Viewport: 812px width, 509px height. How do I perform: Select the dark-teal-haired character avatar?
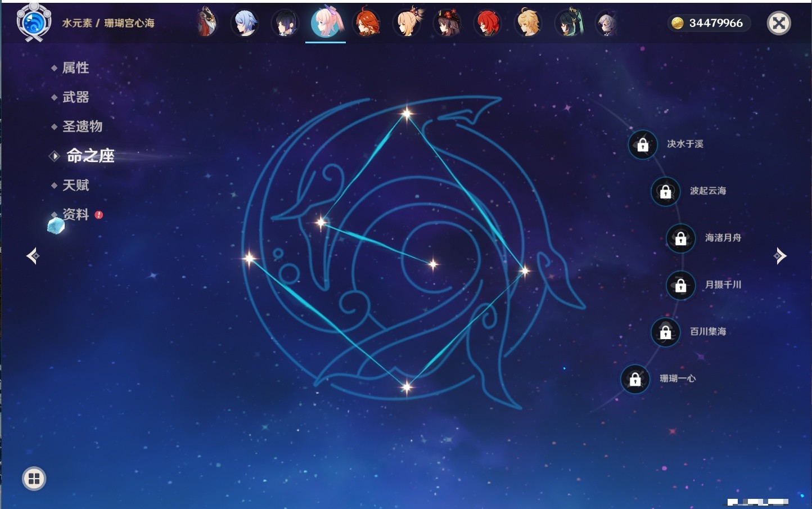(569, 23)
